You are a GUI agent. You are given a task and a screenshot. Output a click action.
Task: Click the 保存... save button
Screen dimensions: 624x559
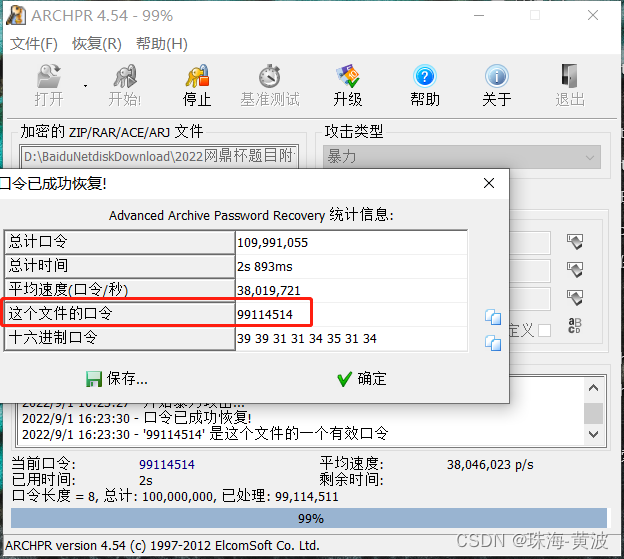coord(117,378)
